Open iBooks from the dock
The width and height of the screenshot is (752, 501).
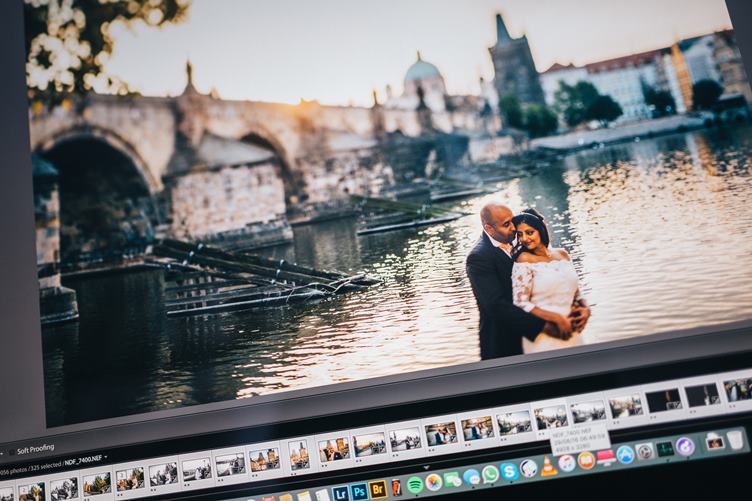[x=586, y=461]
